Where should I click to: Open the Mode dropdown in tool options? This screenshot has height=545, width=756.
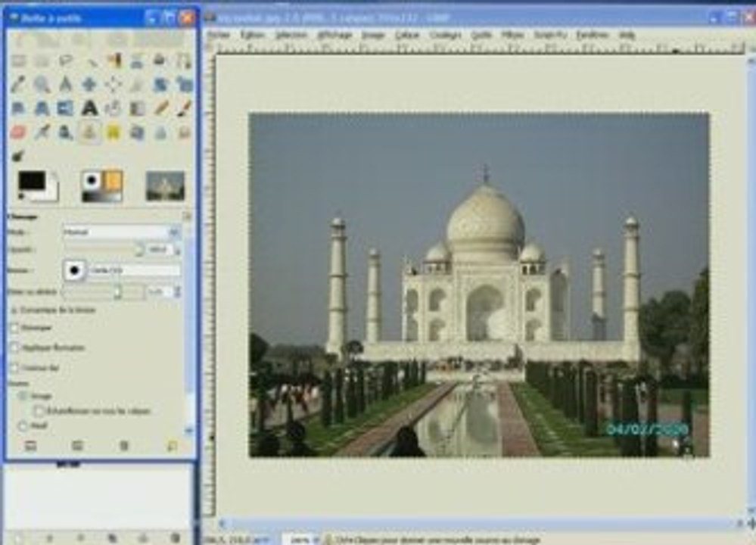click(x=122, y=232)
